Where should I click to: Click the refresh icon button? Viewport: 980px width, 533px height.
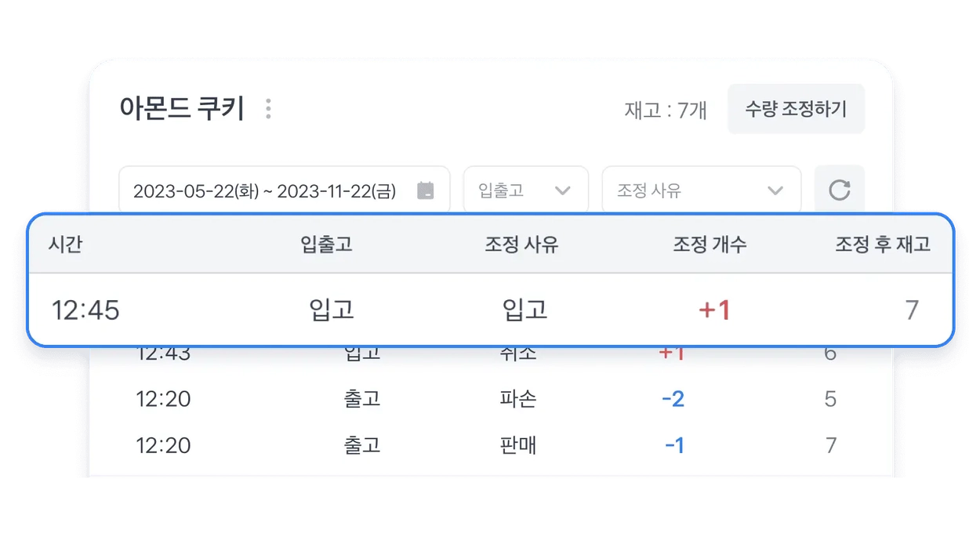840,190
